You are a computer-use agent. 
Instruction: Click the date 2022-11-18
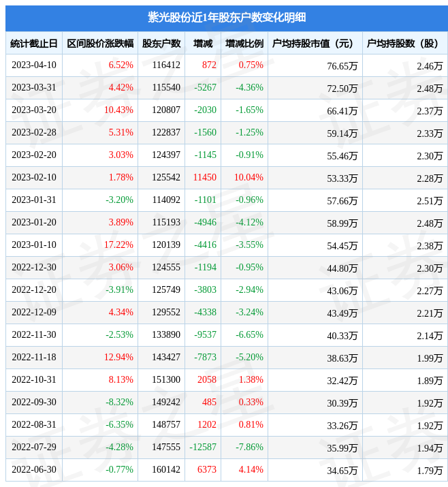34,357
